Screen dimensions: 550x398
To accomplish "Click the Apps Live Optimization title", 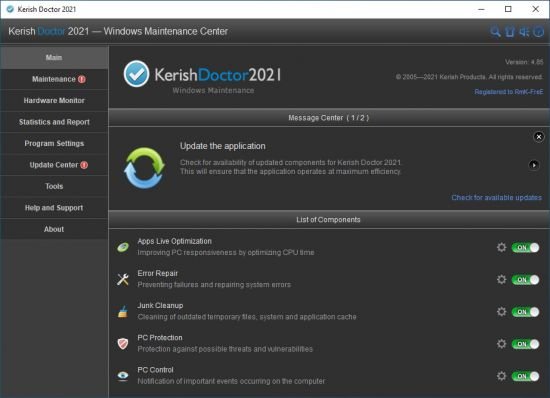I will tap(174, 241).
